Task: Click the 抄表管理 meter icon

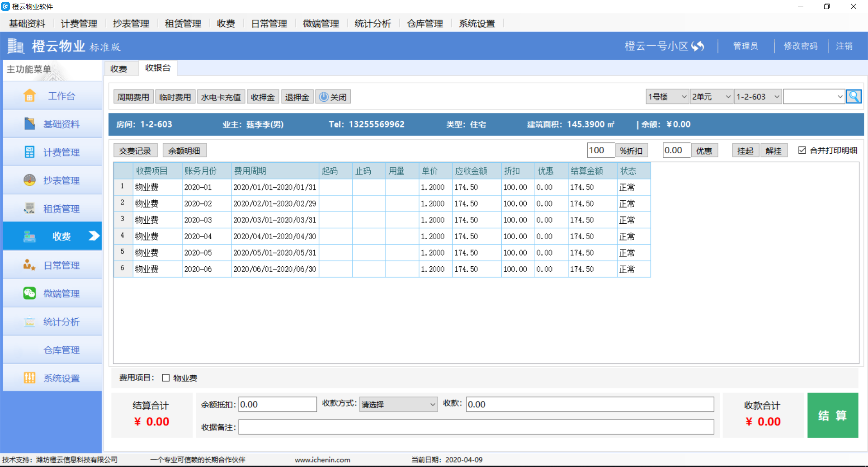Action: pos(29,180)
